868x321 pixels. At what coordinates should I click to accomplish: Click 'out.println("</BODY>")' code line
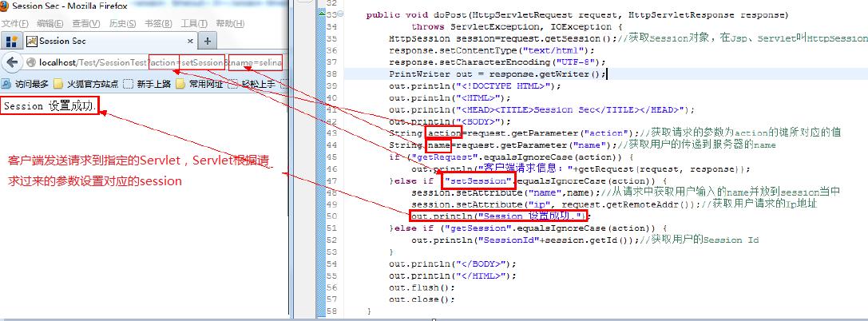[452, 264]
